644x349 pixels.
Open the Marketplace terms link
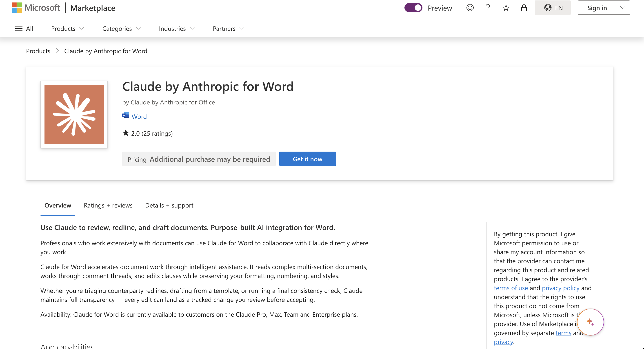coord(563,333)
